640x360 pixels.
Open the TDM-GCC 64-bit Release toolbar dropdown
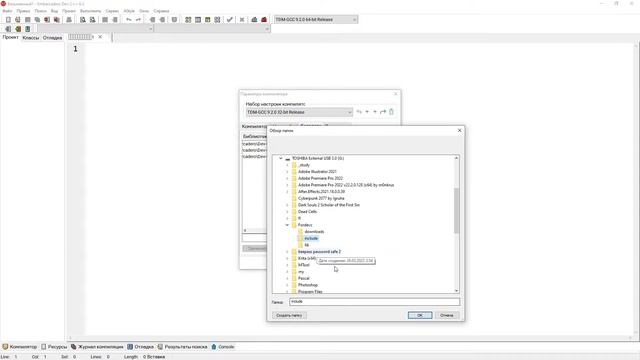(316, 20)
